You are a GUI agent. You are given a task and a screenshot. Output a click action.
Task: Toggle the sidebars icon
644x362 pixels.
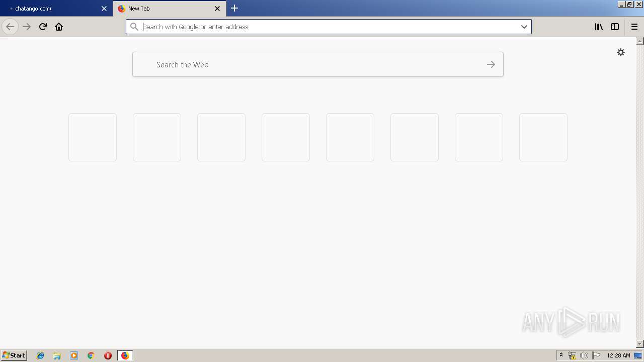(x=615, y=27)
